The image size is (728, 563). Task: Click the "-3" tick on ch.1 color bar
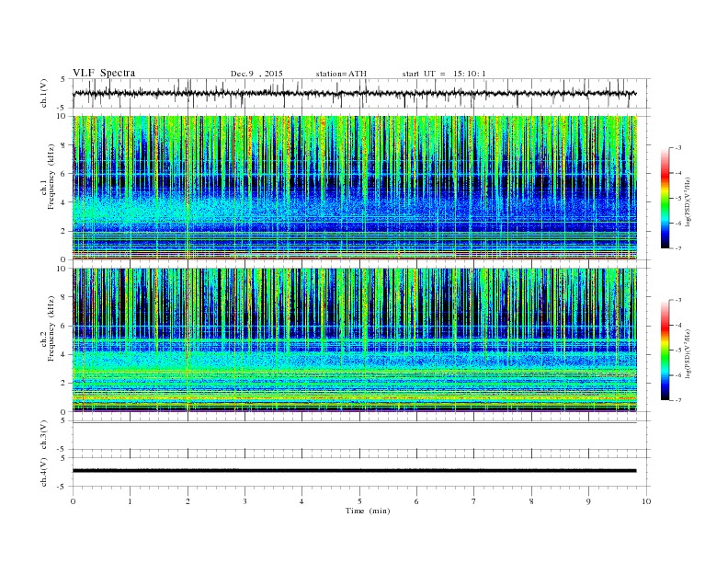tap(678, 148)
